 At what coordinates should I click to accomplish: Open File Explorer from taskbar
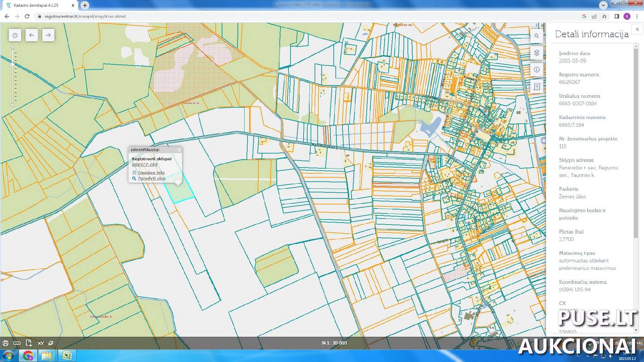47,356
